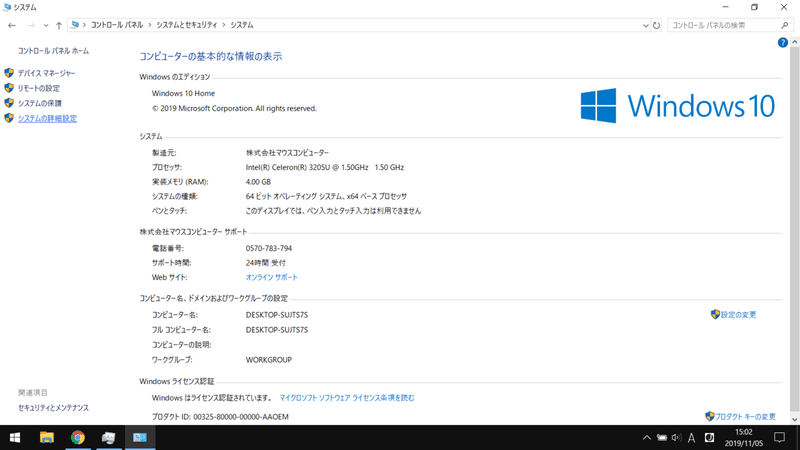800x450 pixels.
Task: Click the Back navigation arrow
Action: tap(12, 25)
